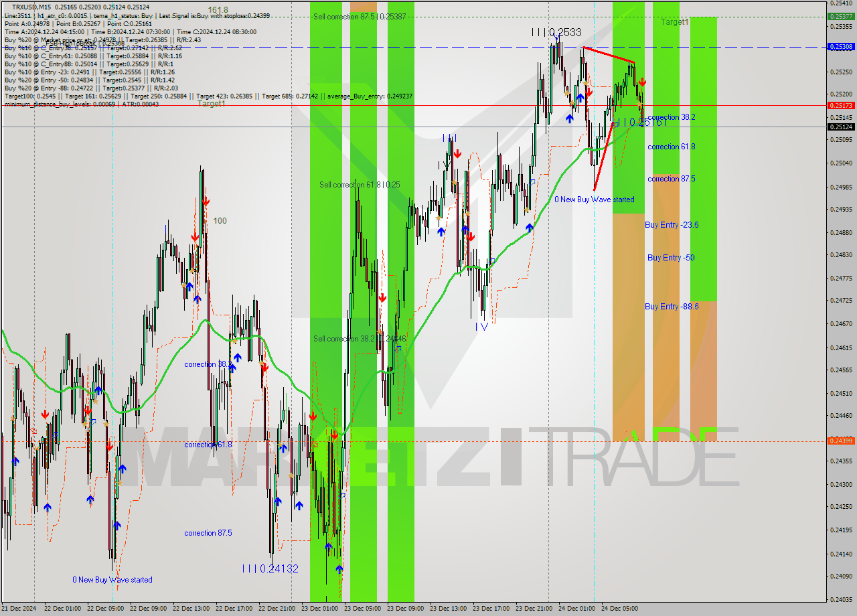
Task: Click the '21 Dec 2024' time axis label
Action: (x=20, y=609)
